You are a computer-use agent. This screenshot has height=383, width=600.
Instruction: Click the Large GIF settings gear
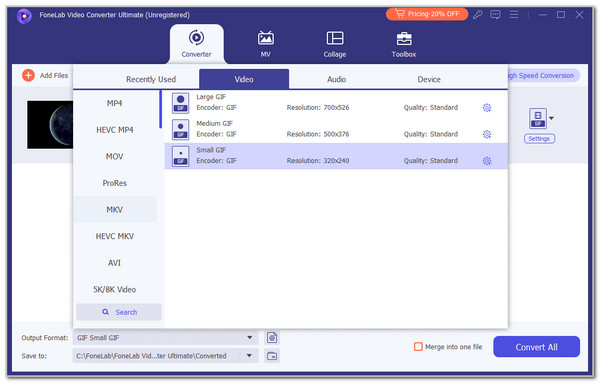coord(487,108)
